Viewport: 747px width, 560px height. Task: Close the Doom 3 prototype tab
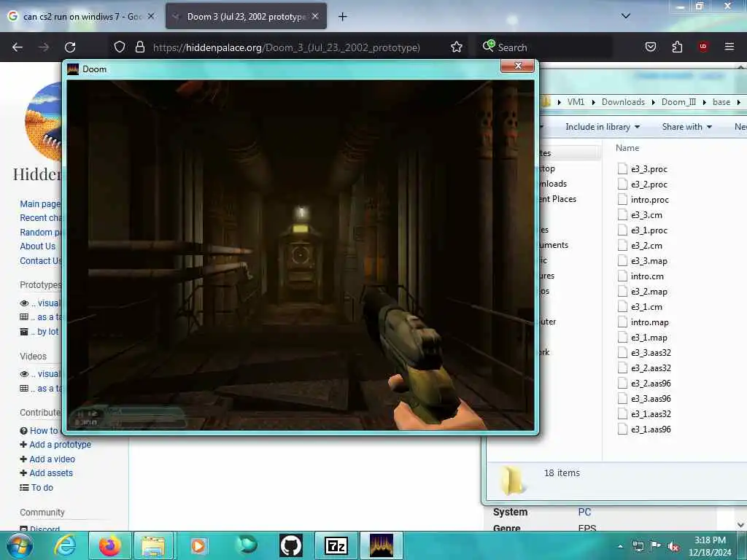315,16
